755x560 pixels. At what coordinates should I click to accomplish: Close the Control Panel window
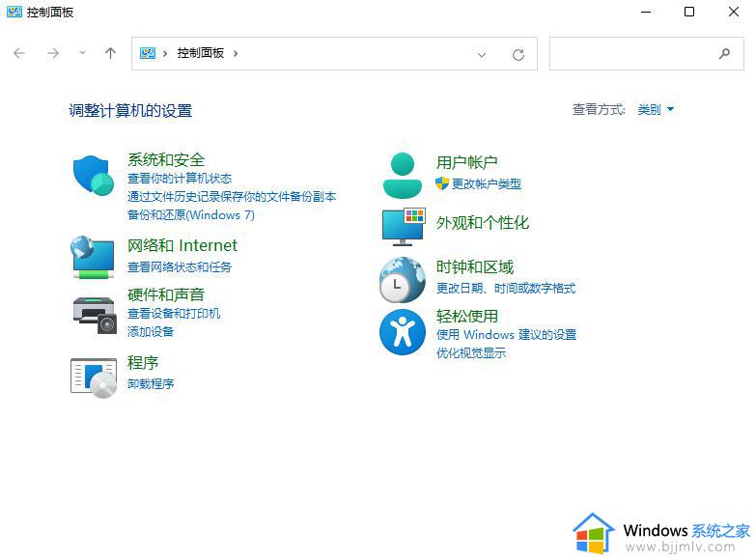tap(734, 12)
